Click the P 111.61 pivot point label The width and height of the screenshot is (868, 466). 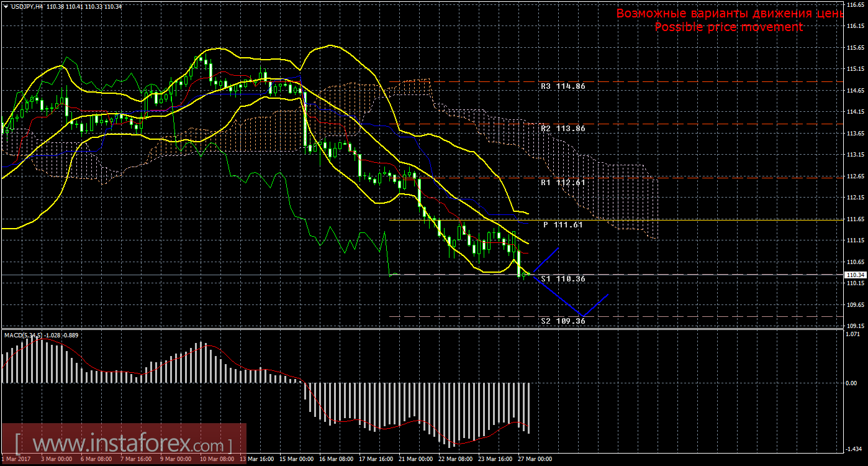click(563, 224)
